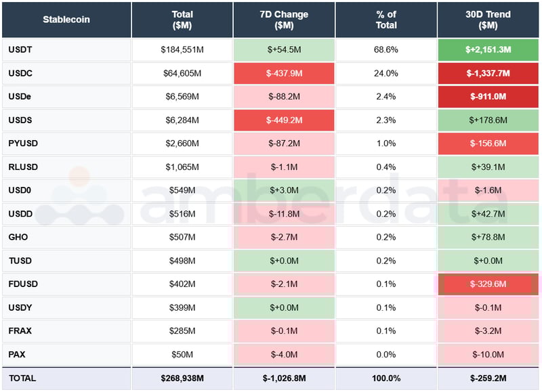The width and height of the screenshot is (542, 392).
Task: Select the GHO ticker label
Action: (x=18, y=237)
